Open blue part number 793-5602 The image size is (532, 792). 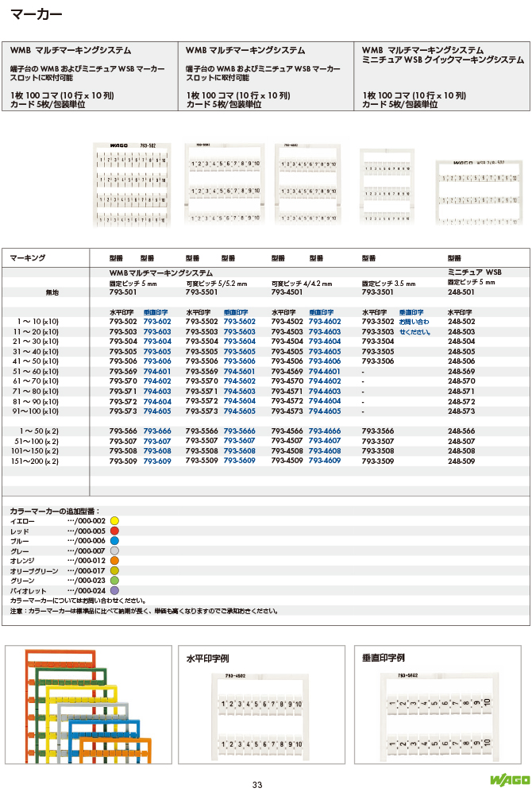(x=239, y=321)
